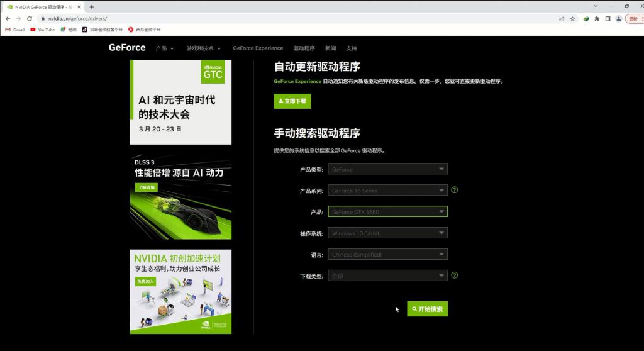Open the 产品系列 dropdown
This screenshot has width=644, height=351.
click(387, 191)
